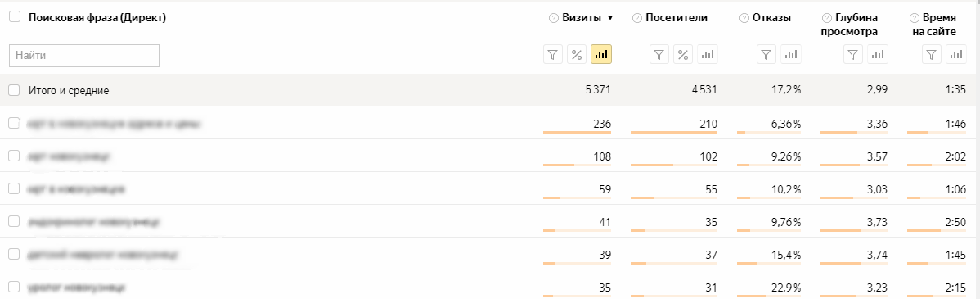Click the highlighted bar chart icon under Визиты
Viewport: 980px width, 299px height.
601,55
